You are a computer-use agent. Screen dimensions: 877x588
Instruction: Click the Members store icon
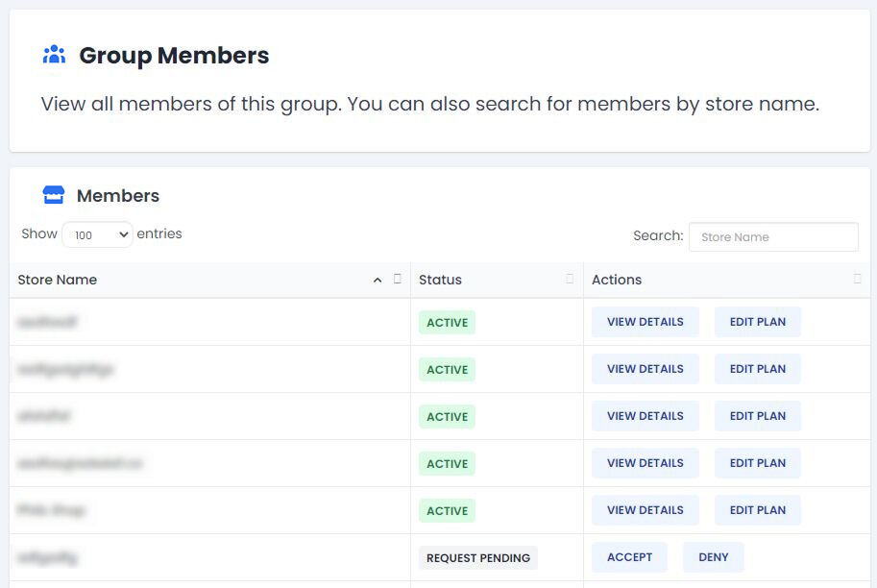(53, 195)
